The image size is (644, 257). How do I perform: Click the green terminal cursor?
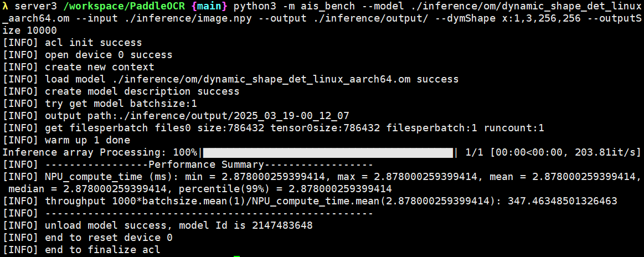[x=236, y=256]
